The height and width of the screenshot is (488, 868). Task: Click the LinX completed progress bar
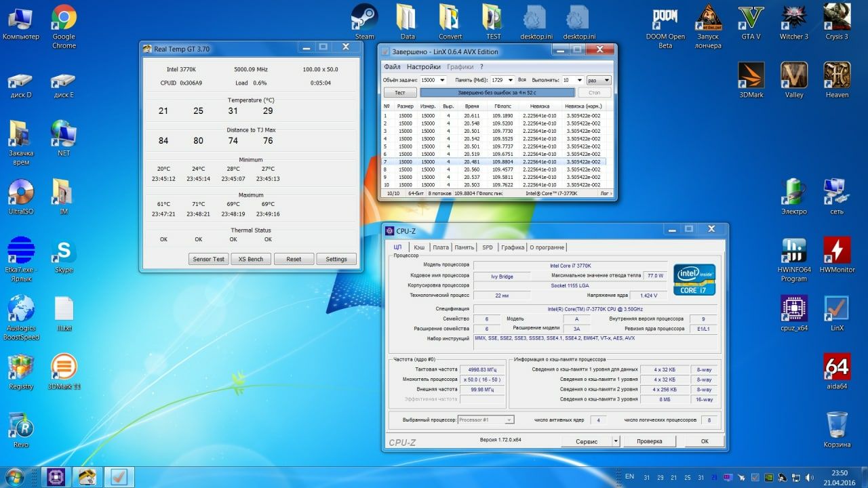[497, 93]
